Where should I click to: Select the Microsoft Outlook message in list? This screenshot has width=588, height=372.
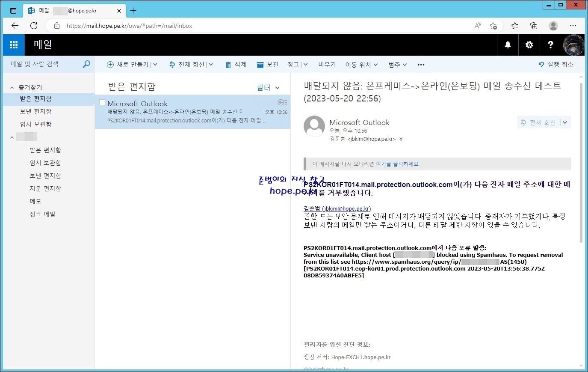[x=192, y=112]
